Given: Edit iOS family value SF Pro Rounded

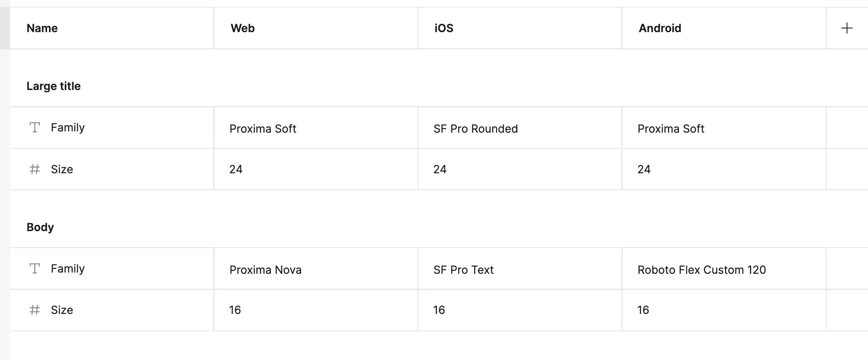Looking at the screenshot, I should click(x=520, y=128).
